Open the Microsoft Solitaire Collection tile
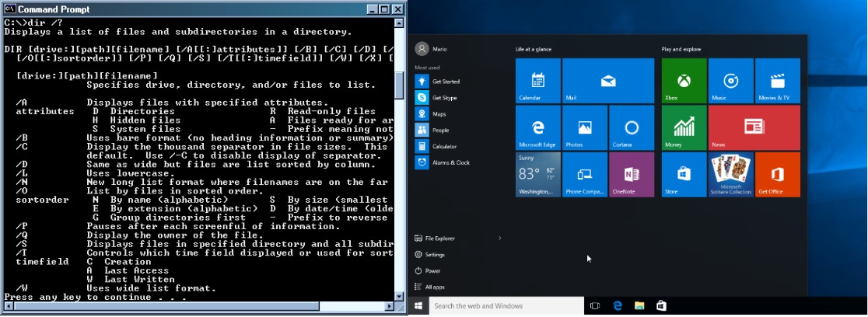The height and width of the screenshot is (317, 868). coord(730,175)
